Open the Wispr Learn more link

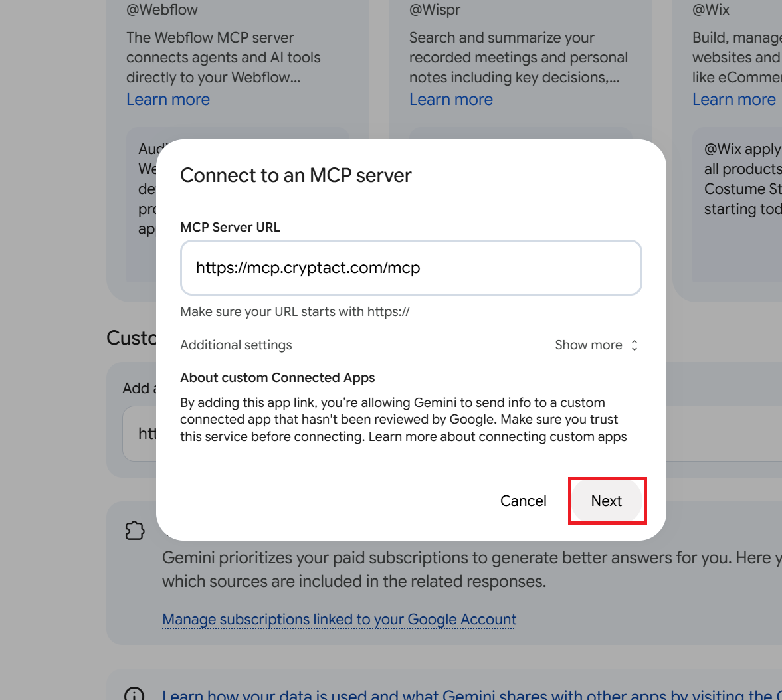(451, 99)
